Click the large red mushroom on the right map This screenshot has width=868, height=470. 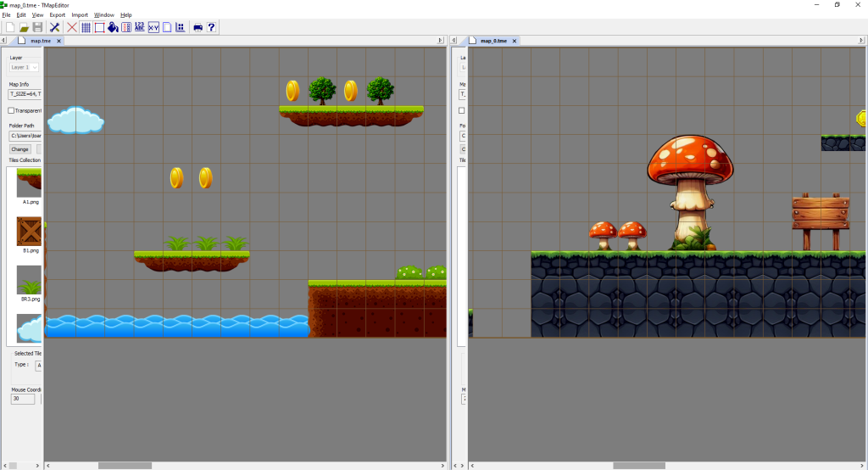(690, 191)
